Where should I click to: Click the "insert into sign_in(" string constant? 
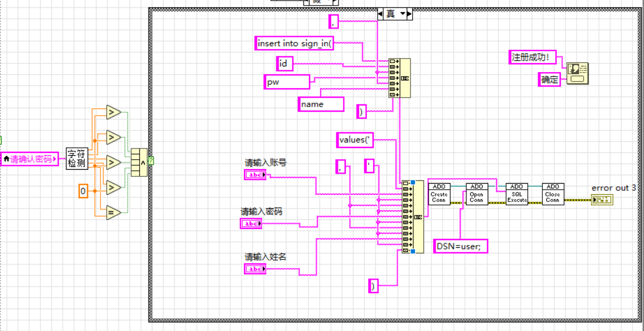click(294, 43)
